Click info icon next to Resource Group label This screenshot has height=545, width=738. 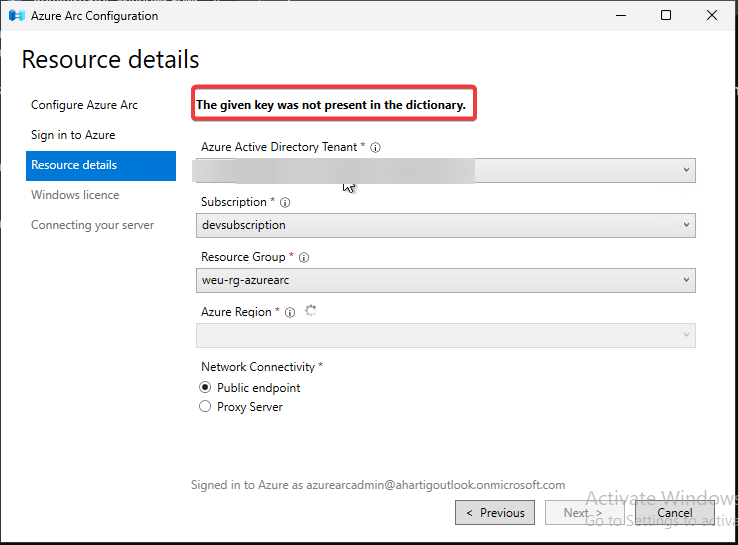304,258
